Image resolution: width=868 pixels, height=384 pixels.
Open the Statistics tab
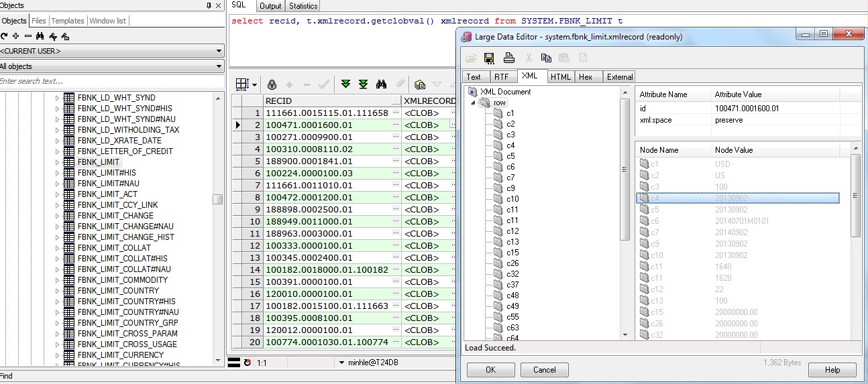[303, 6]
